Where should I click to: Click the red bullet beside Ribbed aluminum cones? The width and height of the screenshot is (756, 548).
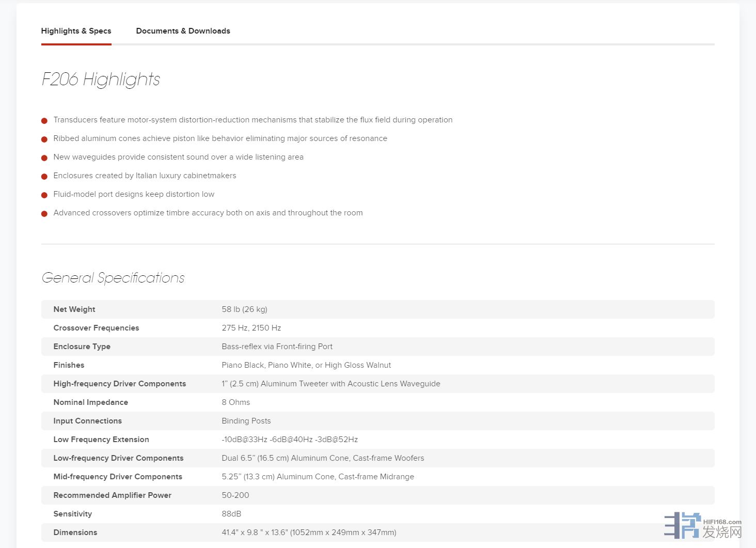44,139
